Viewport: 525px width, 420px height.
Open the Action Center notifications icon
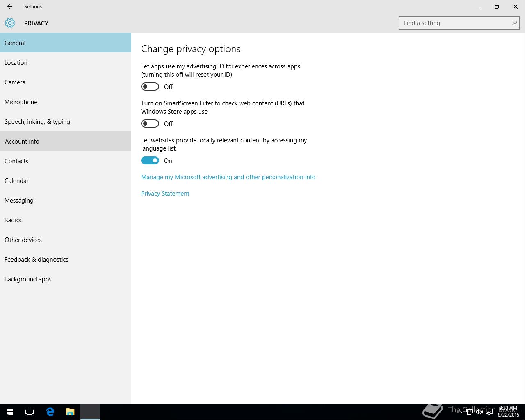click(489, 412)
